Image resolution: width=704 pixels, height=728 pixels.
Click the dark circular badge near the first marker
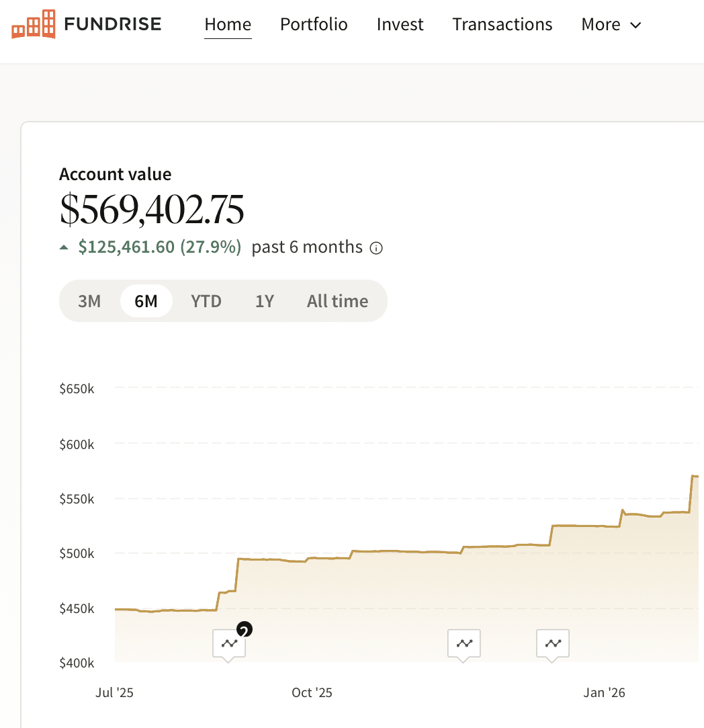pos(245,629)
